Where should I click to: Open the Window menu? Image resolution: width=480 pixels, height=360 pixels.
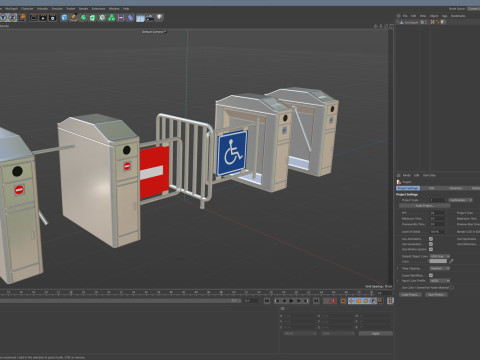[x=114, y=8]
